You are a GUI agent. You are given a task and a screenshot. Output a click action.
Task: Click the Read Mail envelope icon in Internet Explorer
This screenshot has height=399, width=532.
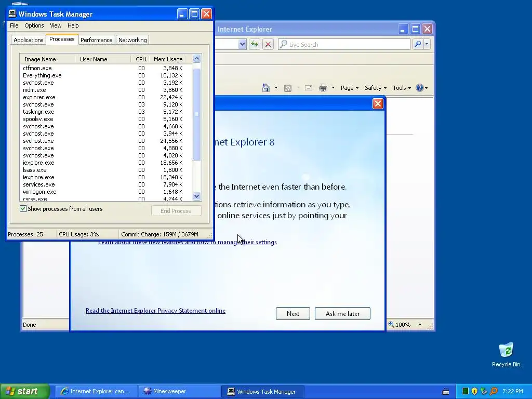[x=309, y=88]
